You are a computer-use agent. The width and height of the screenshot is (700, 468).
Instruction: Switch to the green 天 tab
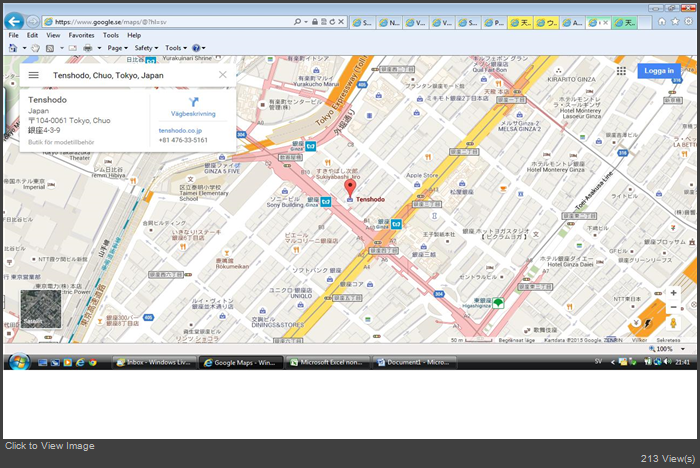[x=625, y=22]
